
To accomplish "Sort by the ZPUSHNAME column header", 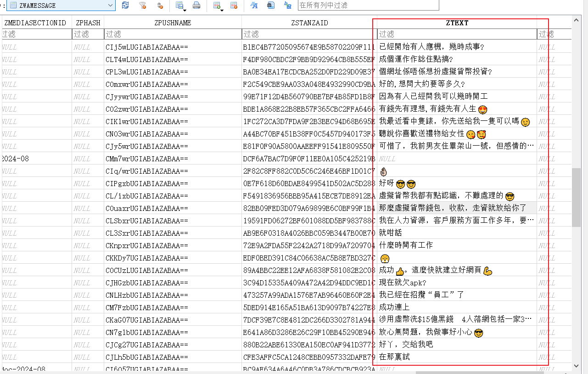I will [173, 23].
